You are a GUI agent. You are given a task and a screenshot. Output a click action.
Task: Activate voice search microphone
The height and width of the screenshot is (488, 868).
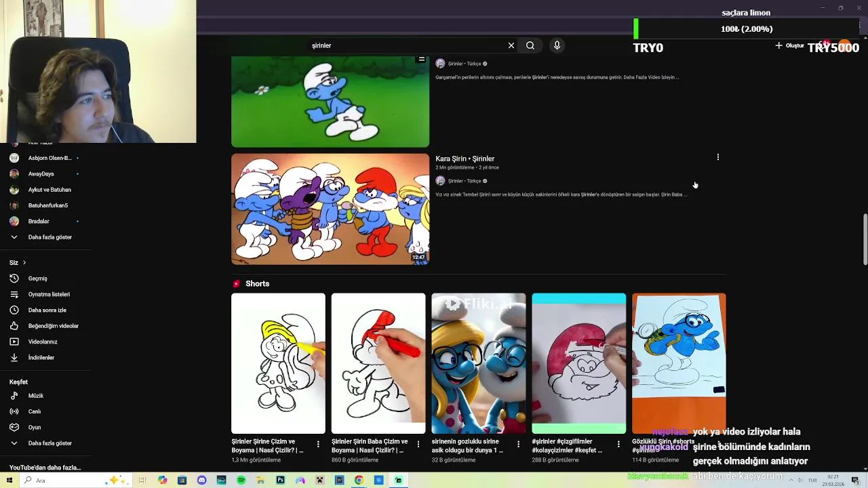[x=557, y=45]
